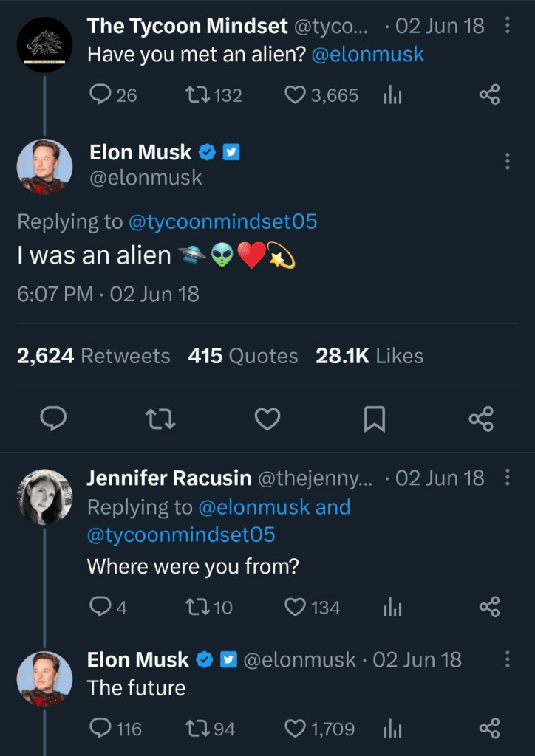
Task: View analytics of The Tycoon Mindset tweet
Action: point(392,94)
